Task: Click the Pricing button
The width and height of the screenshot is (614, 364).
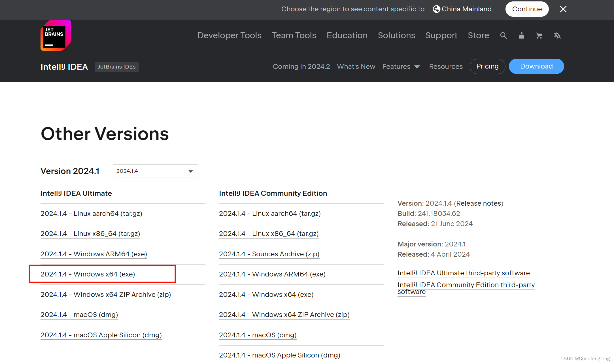Action: 487,66
